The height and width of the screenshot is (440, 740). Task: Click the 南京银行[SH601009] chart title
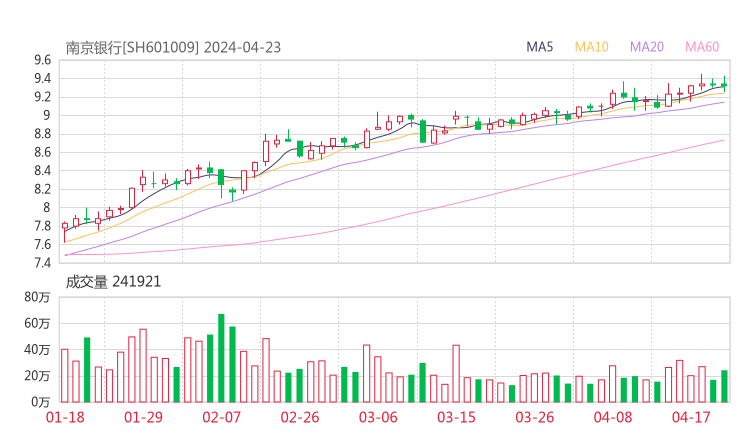coord(173,48)
